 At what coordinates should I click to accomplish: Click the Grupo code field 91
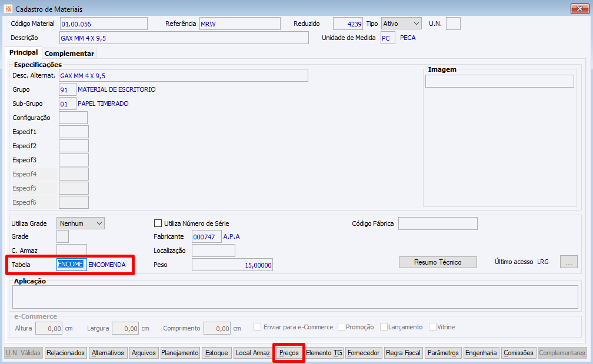(67, 89)
